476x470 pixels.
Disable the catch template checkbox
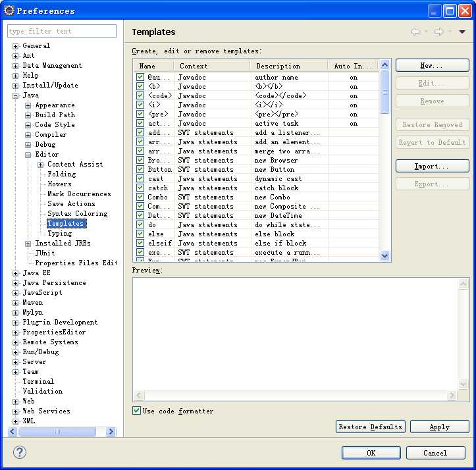[140, 188]
